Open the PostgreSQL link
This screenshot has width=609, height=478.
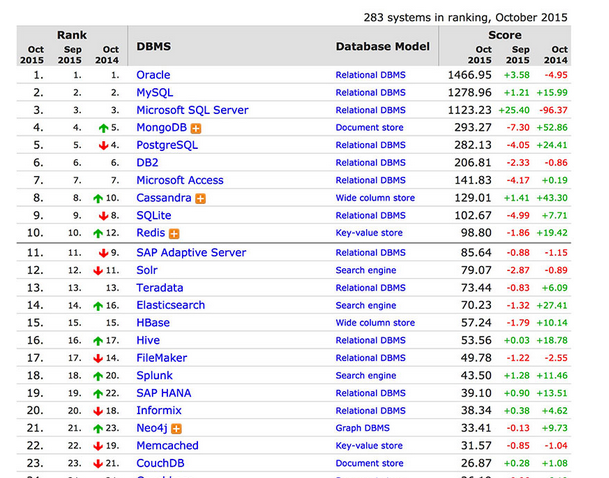167,145
